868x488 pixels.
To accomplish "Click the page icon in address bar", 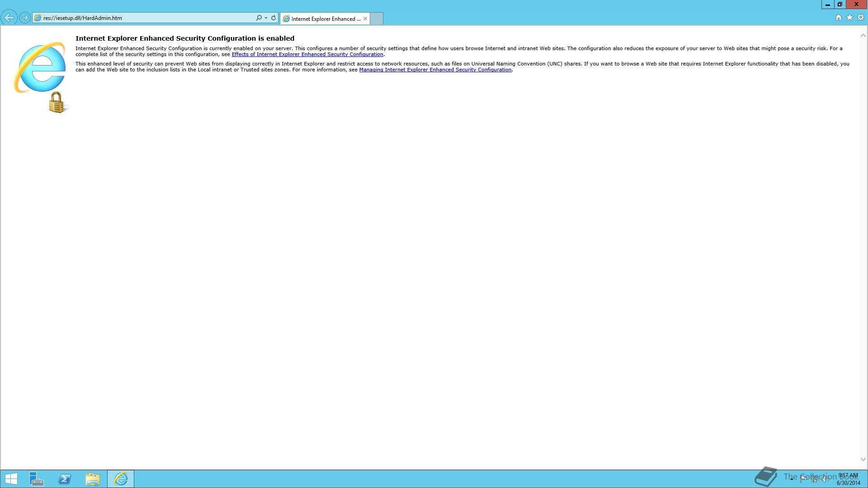I will tap(38, 18).
